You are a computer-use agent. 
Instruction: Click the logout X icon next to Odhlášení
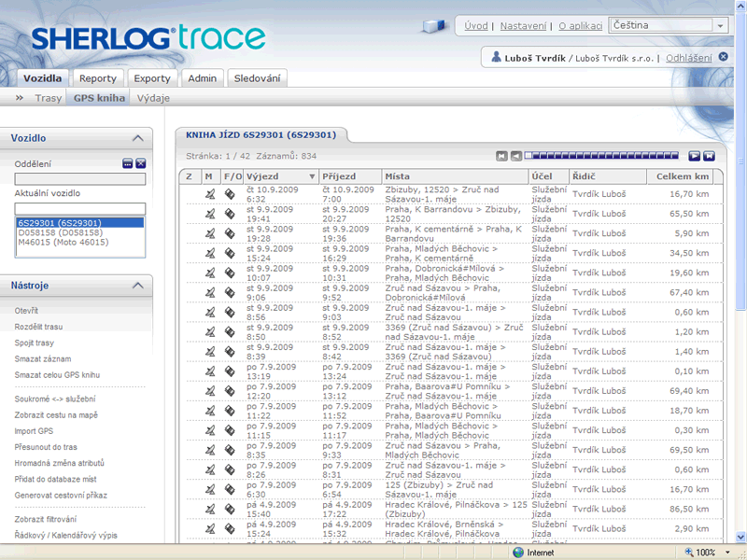(723, 57)
